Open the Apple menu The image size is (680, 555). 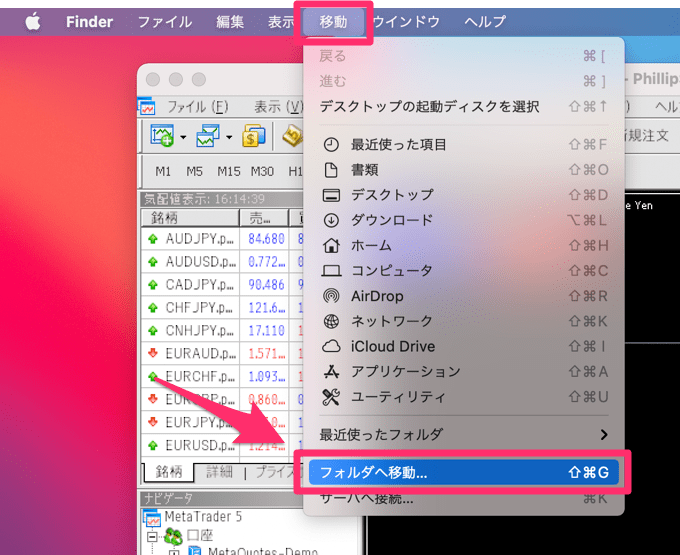[33, 21]
